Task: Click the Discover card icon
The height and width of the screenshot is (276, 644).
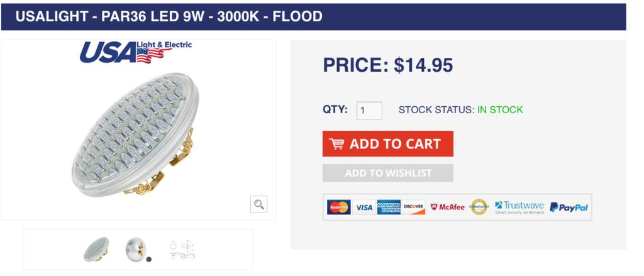Action: click(413, 207)
